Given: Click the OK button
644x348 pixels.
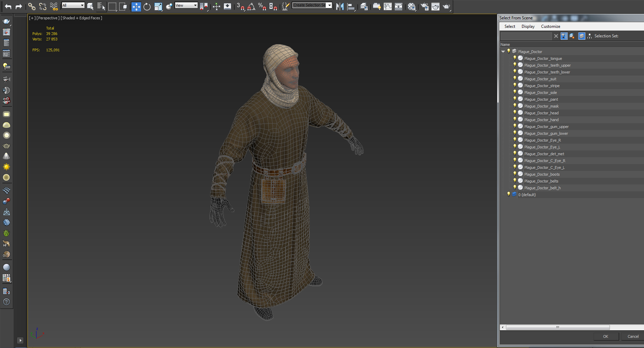Looking at the screenshot, I should 605,336.
